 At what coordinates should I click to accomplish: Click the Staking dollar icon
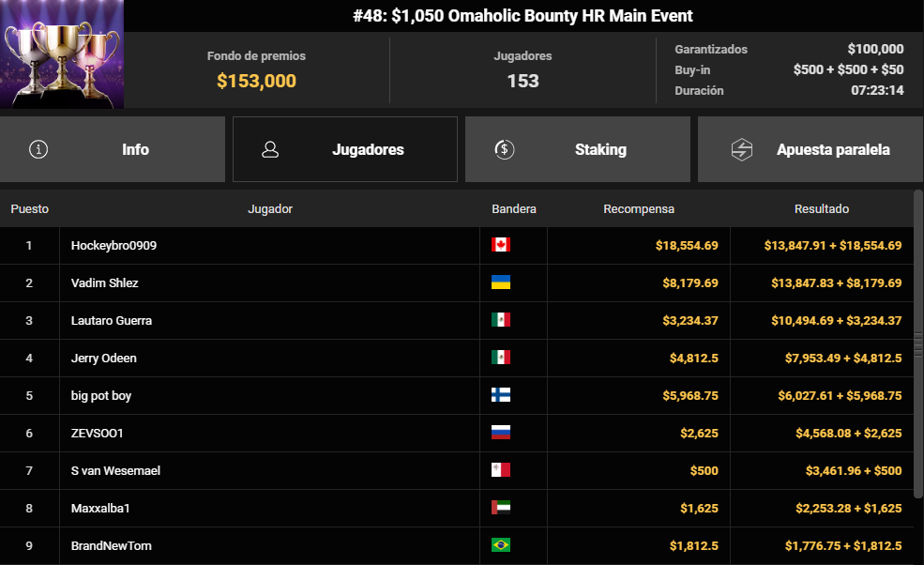coord(504,149)
